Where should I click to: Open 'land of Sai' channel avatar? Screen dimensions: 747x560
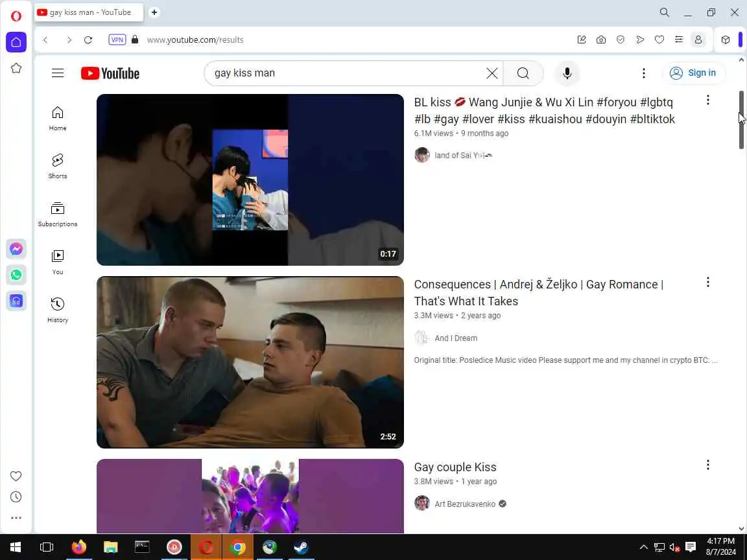pyautogui.click(x=422, y=156)
